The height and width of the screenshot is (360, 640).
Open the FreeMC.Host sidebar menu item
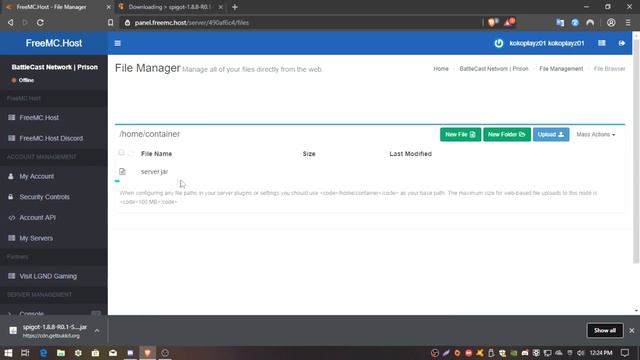54,118
